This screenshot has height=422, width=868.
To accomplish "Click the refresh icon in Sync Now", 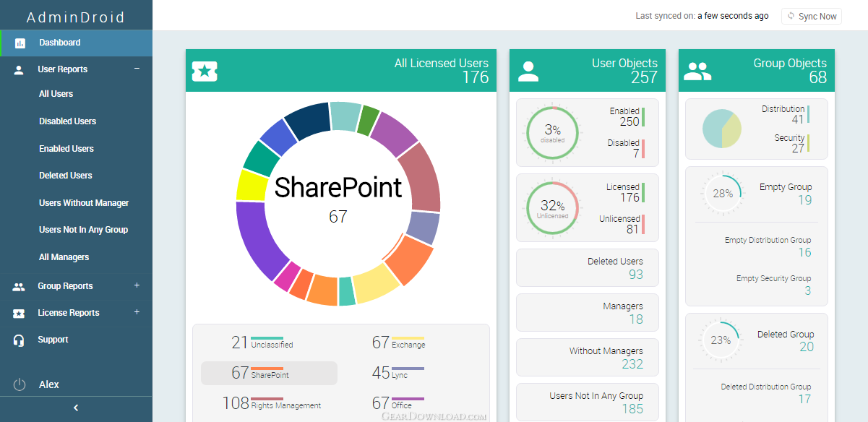I will pyautogui.click(x=791, y=16).
